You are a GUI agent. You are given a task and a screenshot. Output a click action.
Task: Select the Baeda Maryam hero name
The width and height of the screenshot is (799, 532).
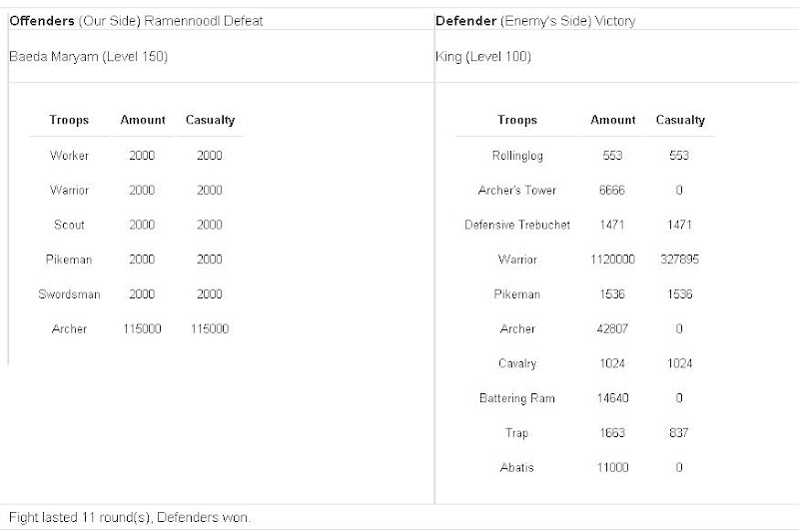click(x=88, y=57)
